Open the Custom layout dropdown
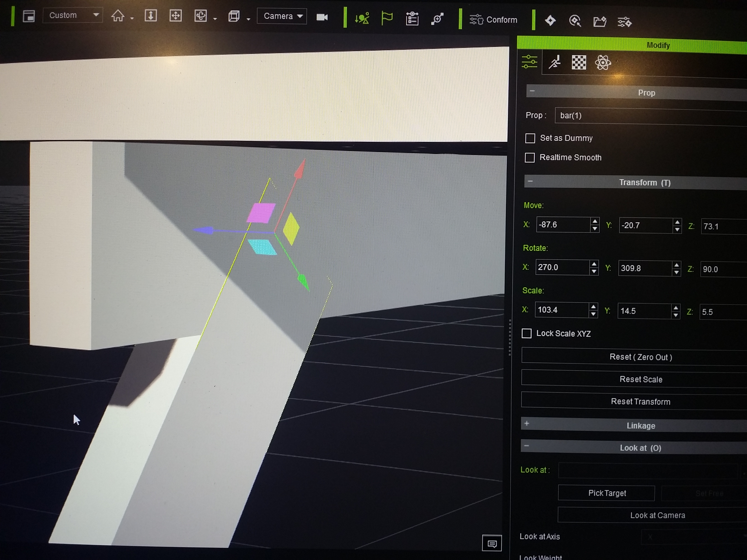 (73, 16)
